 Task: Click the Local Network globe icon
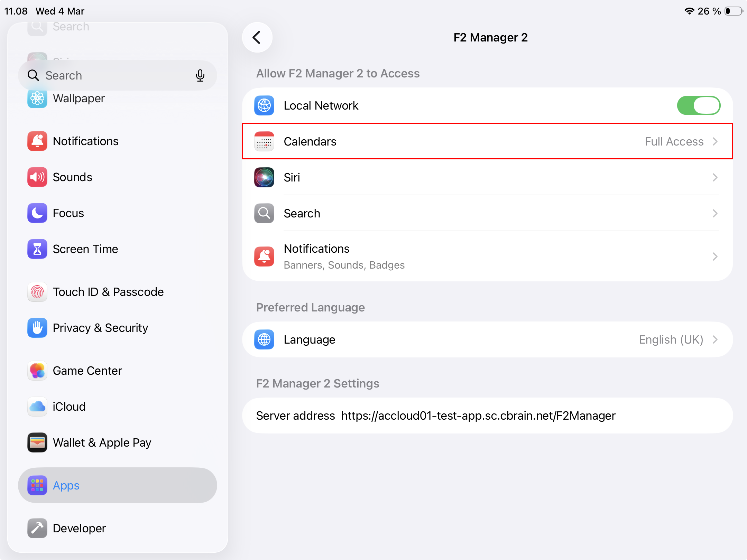264,105
